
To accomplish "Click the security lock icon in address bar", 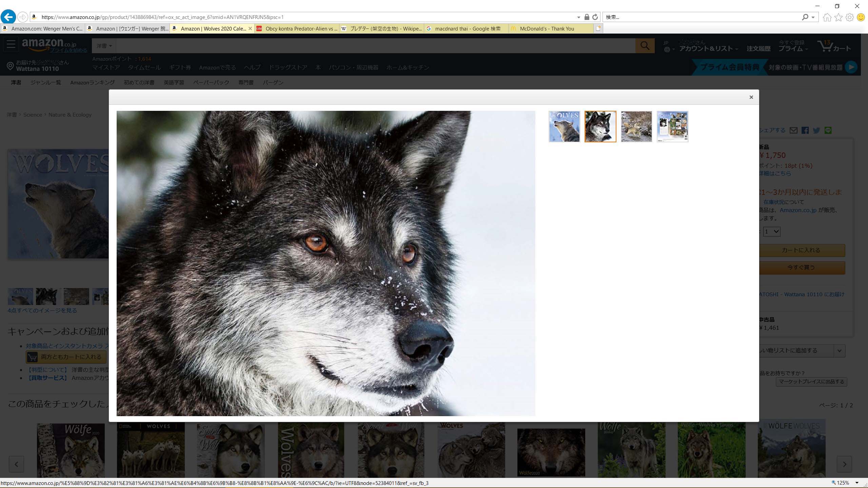I will coord(587,17).
